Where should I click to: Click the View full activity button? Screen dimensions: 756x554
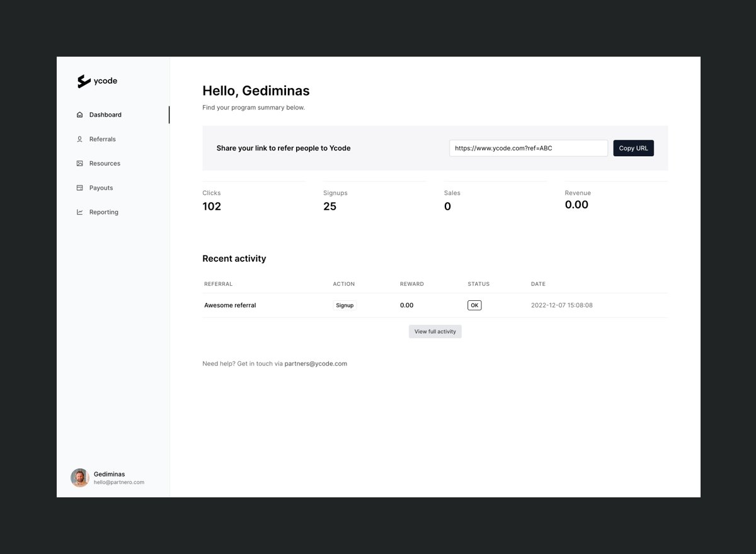(435, 332)
